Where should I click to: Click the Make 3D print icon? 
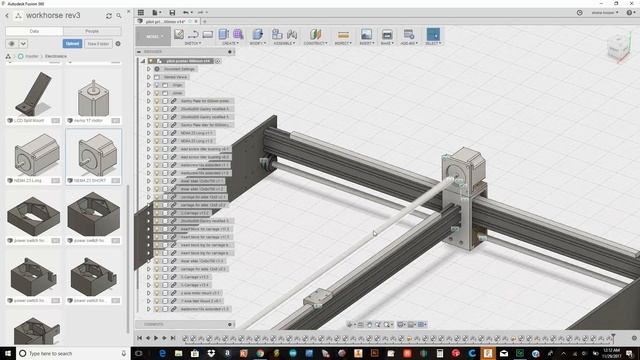coord(387,34)
